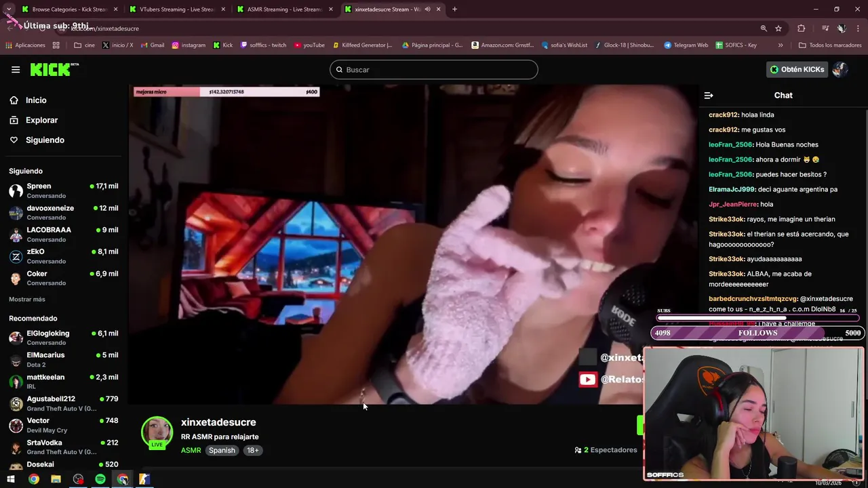Open the media control icon
The height and width of the screenshot is (488, 868).
click(825, 28)
